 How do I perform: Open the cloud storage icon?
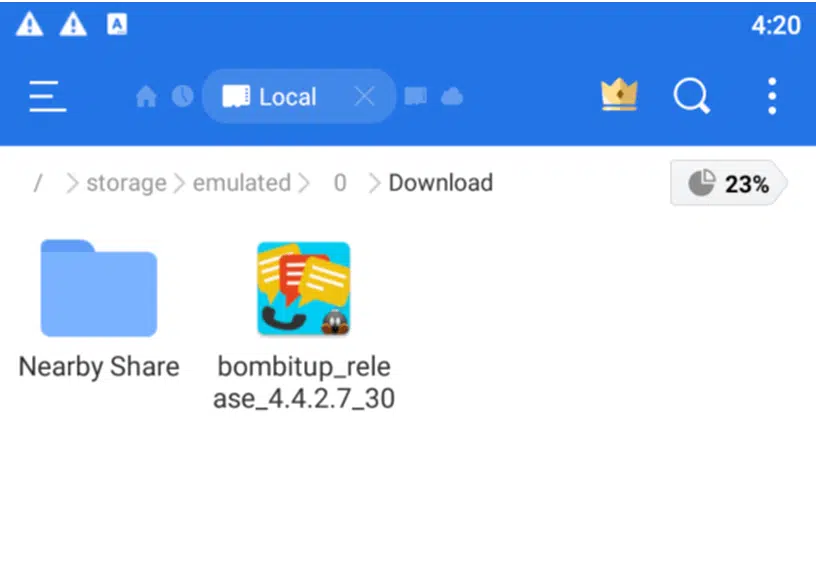click(x=452, y=96)
